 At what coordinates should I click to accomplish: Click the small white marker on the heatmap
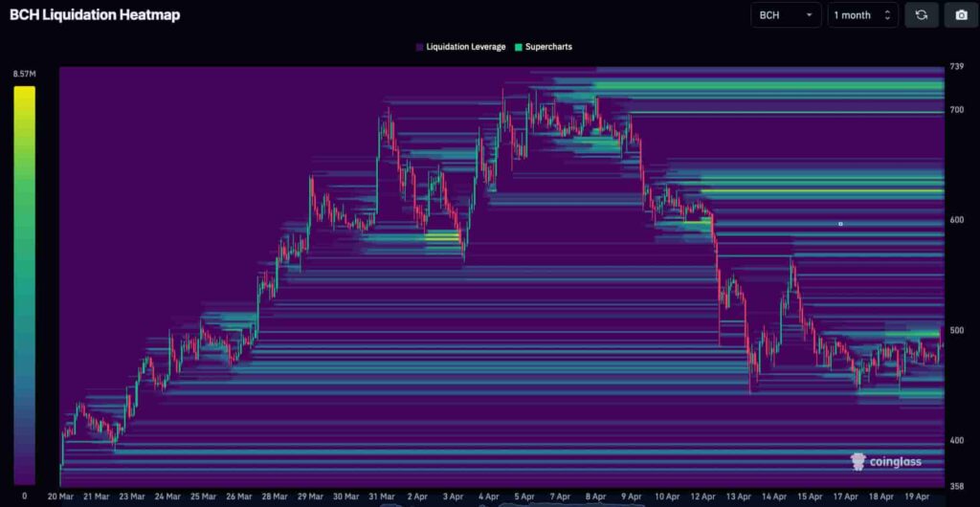(840, 224)
